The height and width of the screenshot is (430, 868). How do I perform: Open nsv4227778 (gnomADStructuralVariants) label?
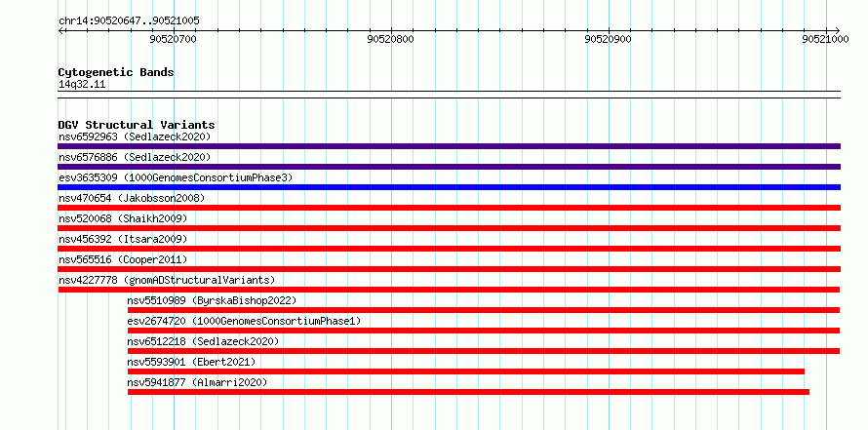(167, 280)
